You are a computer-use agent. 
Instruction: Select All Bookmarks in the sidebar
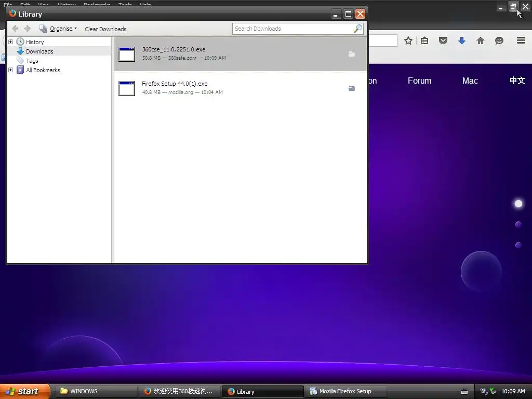43,70
